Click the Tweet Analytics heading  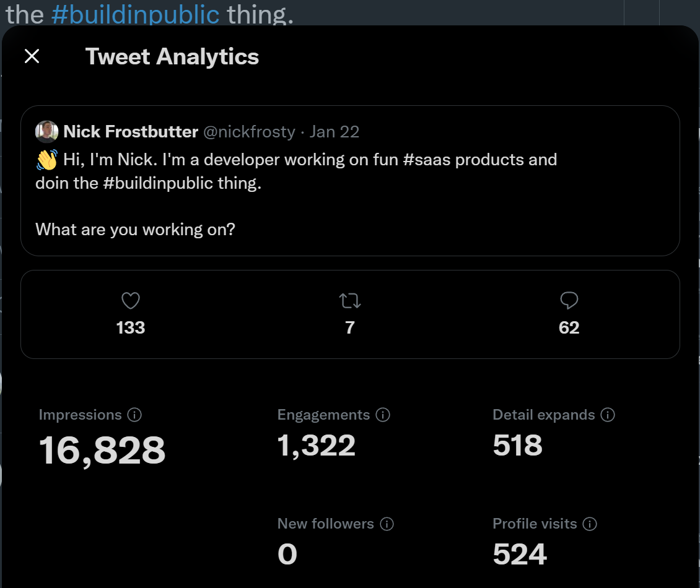172,56
